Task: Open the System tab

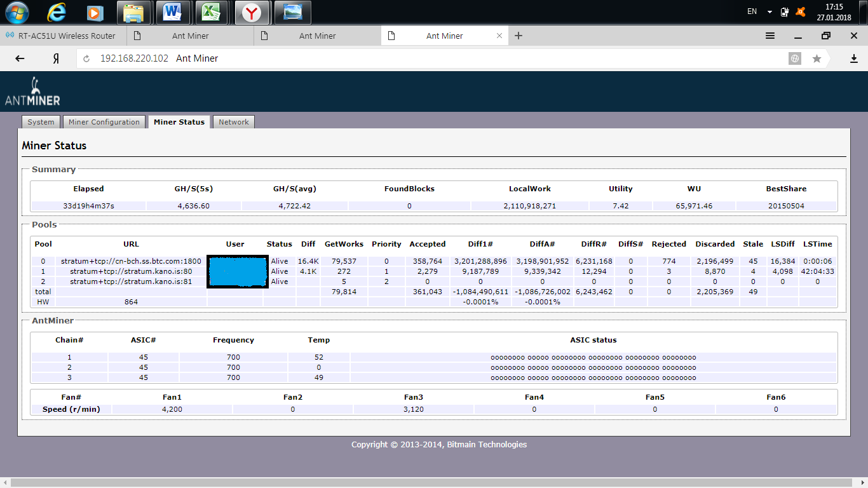Action: click(41, 122)
